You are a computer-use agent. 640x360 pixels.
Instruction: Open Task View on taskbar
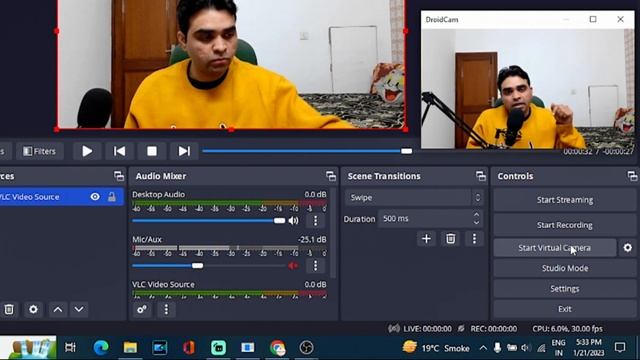click(70, 347)
